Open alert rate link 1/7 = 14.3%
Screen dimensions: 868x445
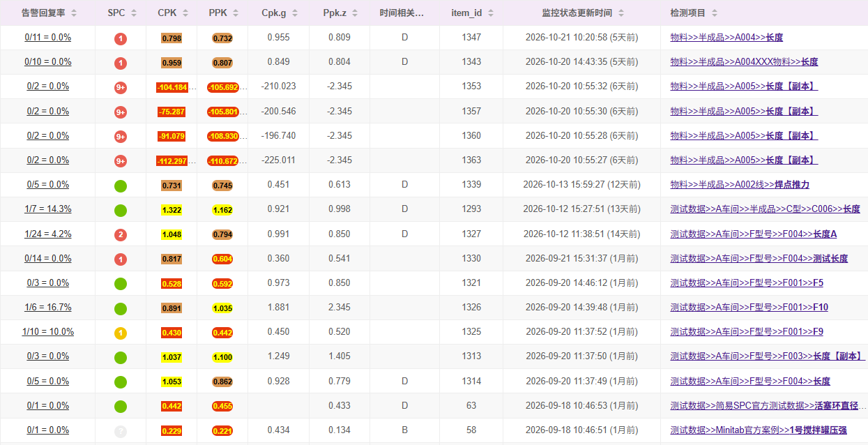(48, 209)
